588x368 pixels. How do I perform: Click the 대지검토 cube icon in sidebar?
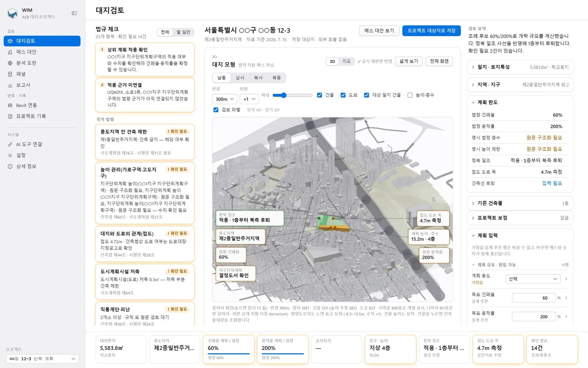pos(10,41)
